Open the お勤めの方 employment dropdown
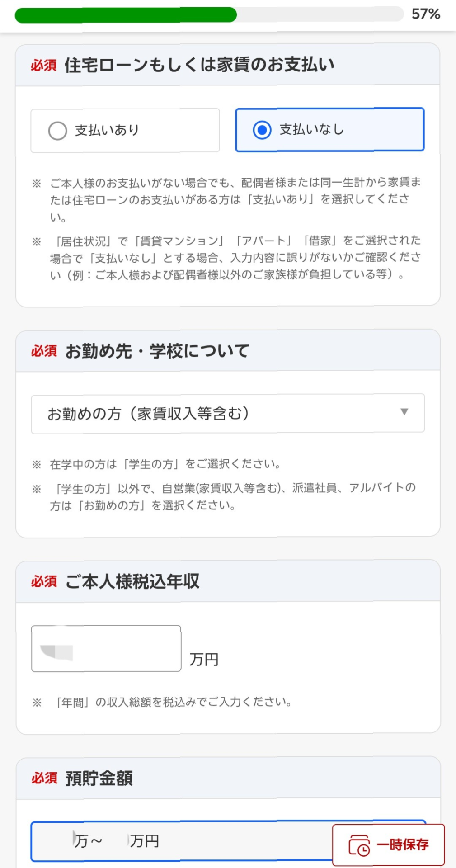Image resolution: width=456 pixels, height=868 pixels. click(227, 414)
